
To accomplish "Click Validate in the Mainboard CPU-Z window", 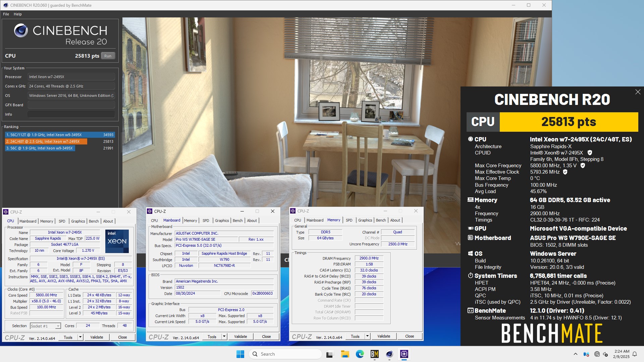I will [x=240, y=337].
